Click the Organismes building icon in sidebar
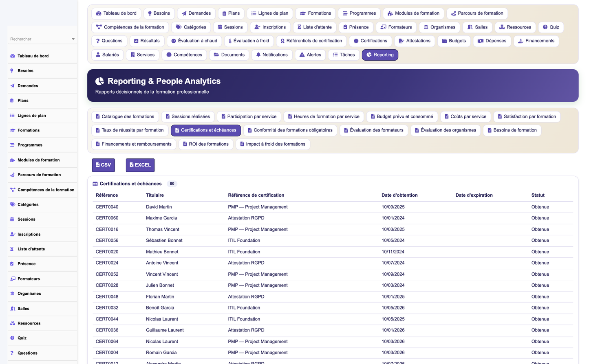 (12, 294)
